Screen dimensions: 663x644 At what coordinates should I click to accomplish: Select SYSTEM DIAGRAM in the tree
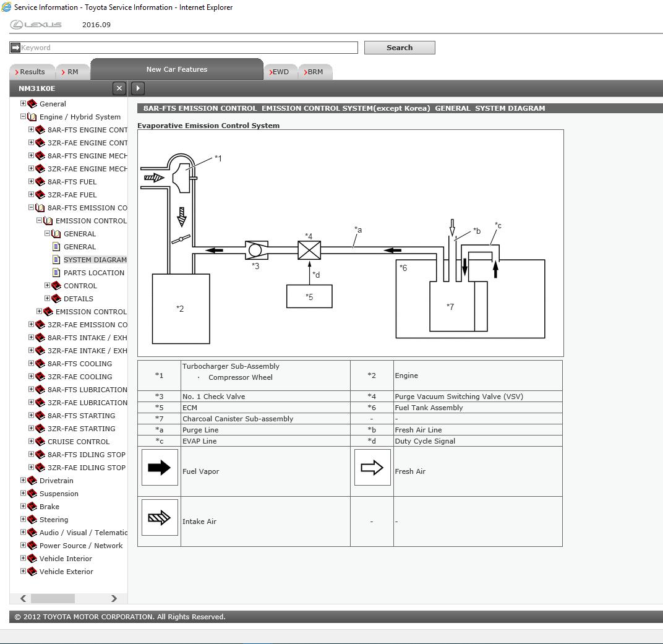pos(95,260)
